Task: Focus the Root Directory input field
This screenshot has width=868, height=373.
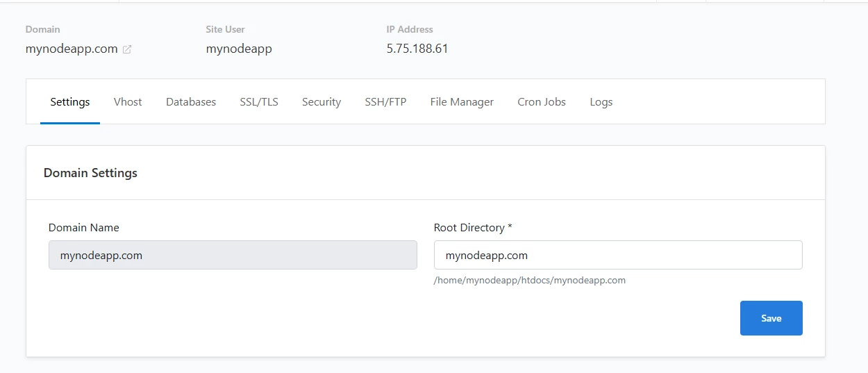Action: (618, 255)
